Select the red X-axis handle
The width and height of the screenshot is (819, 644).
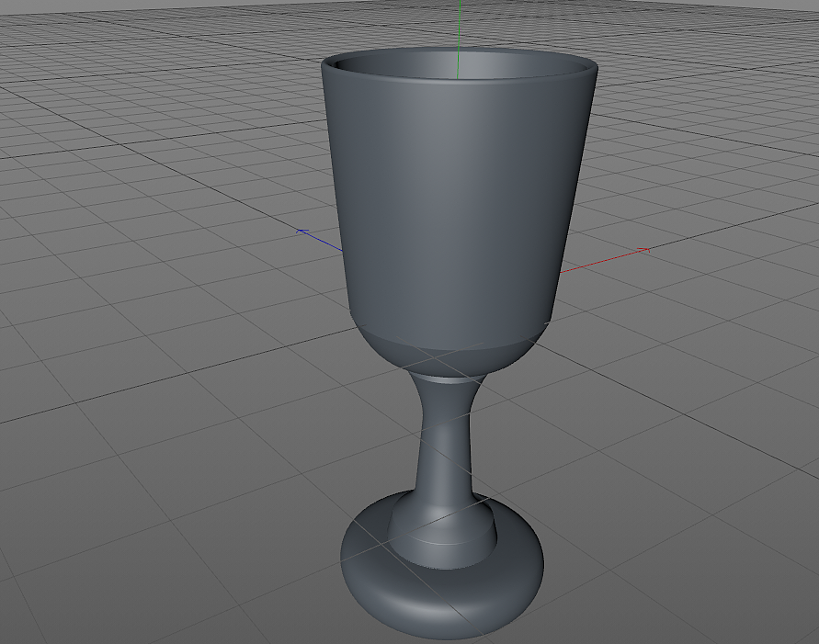click(x=607, y=260)
